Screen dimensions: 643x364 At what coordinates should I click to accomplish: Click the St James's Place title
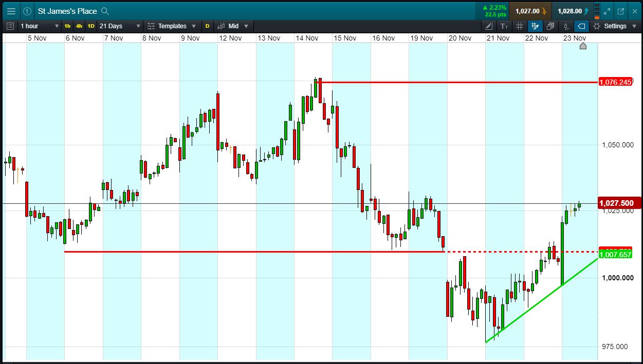coord(67,11)
